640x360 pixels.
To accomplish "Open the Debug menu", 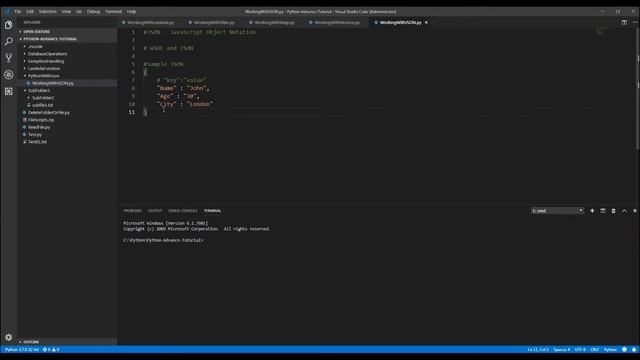I will [93, 11].
